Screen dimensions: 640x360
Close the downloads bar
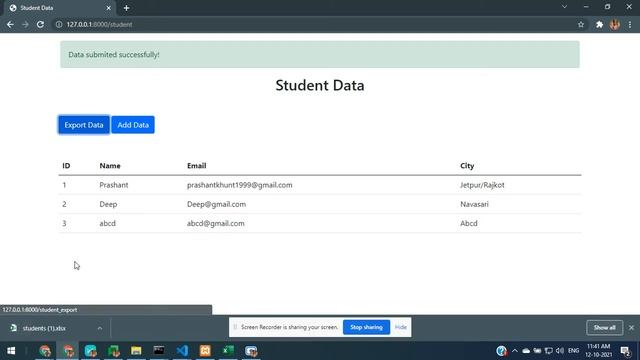tap(631, 328)
